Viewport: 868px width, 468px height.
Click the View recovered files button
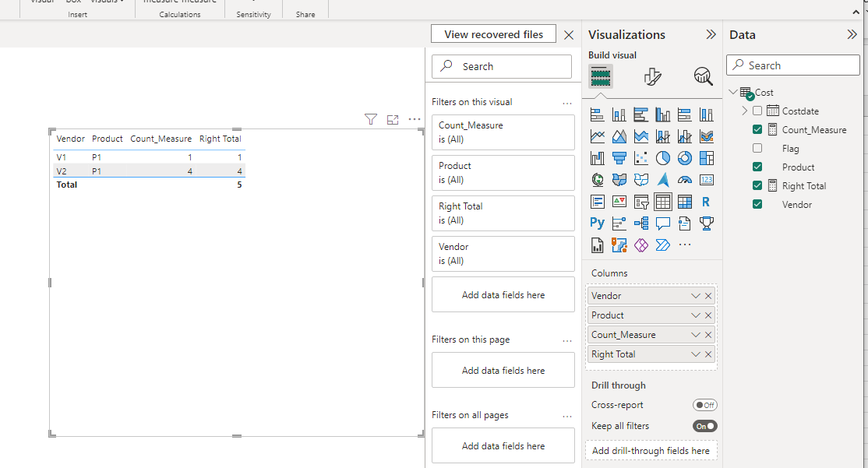pos(493,34)
